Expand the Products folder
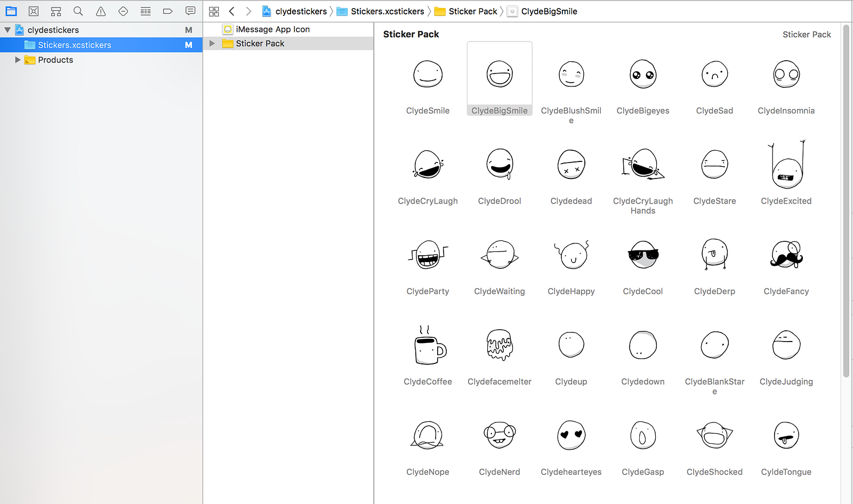This screenshot has height=504, width=853. click(18, 60)
